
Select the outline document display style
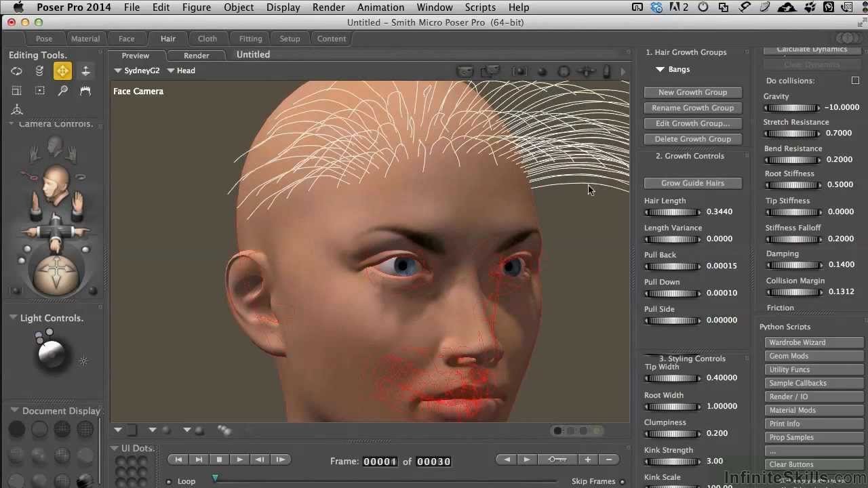click(39, 428)
